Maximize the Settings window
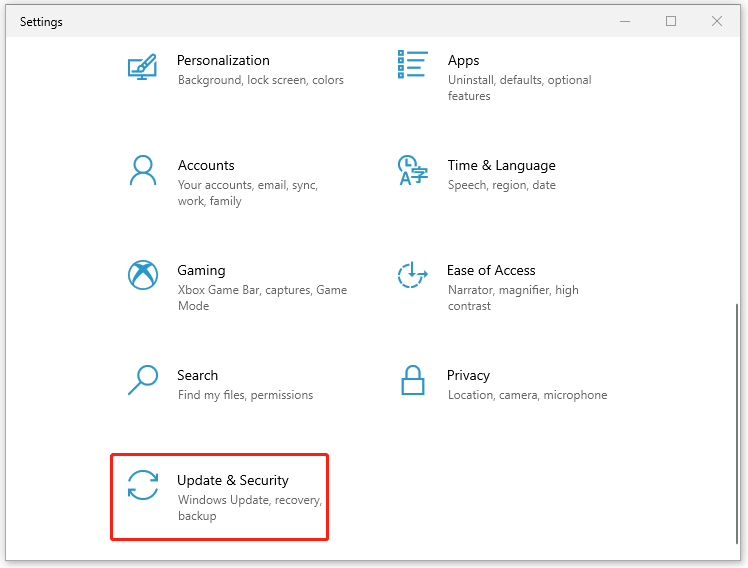 [671, 21]
